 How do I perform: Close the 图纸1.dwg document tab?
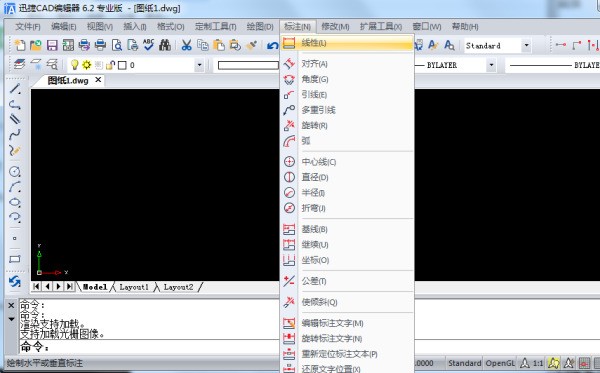(x=98, y=80)
